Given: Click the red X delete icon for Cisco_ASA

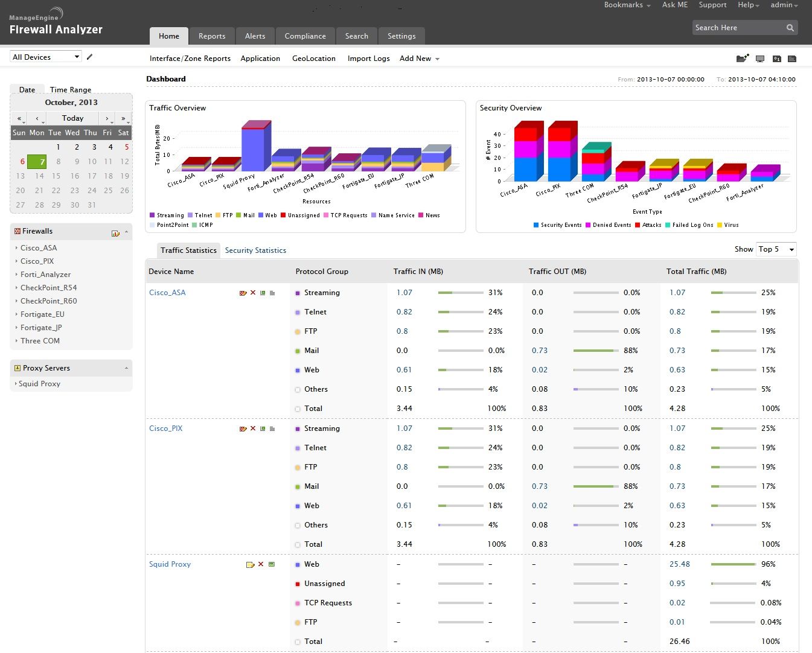Looking at the screenshot, I should point(253,293).
